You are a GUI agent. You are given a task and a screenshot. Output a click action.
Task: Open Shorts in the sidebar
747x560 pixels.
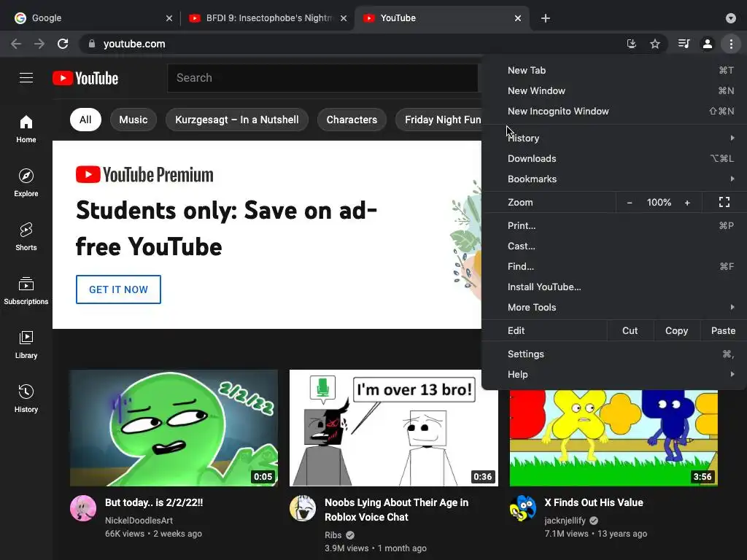coord(26,237)
